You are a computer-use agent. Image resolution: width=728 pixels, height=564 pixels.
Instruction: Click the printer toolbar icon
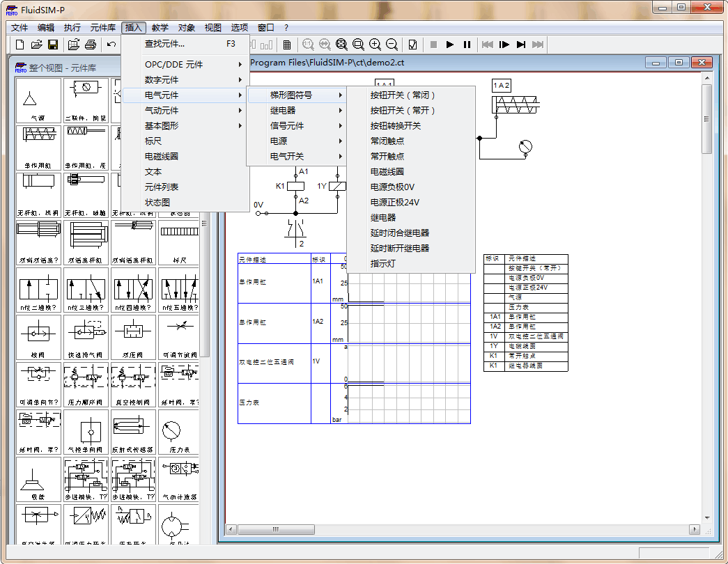(x=91, y=45)
